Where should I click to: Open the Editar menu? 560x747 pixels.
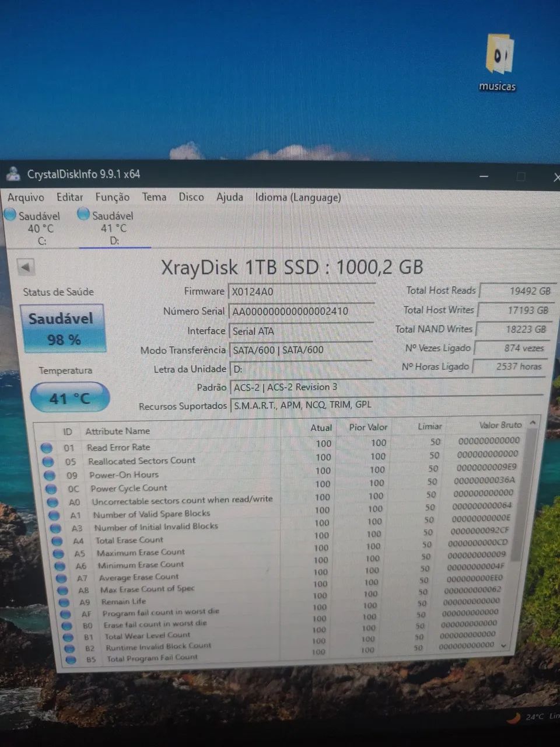click(69, 197)
